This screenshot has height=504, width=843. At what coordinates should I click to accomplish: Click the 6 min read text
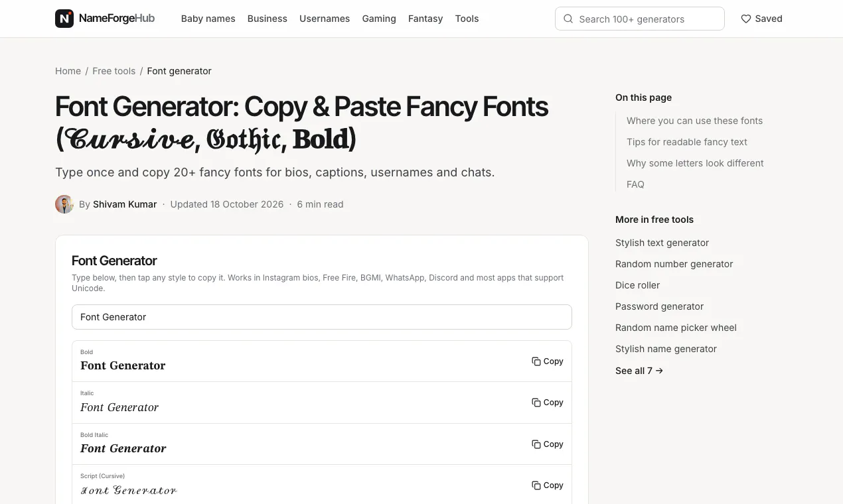click(x=320, y=204)
